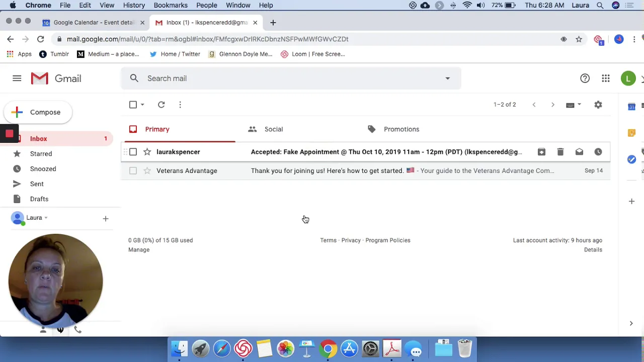Star the Veterans Advantage email
The image size is (644, 362).
[147, 171]
